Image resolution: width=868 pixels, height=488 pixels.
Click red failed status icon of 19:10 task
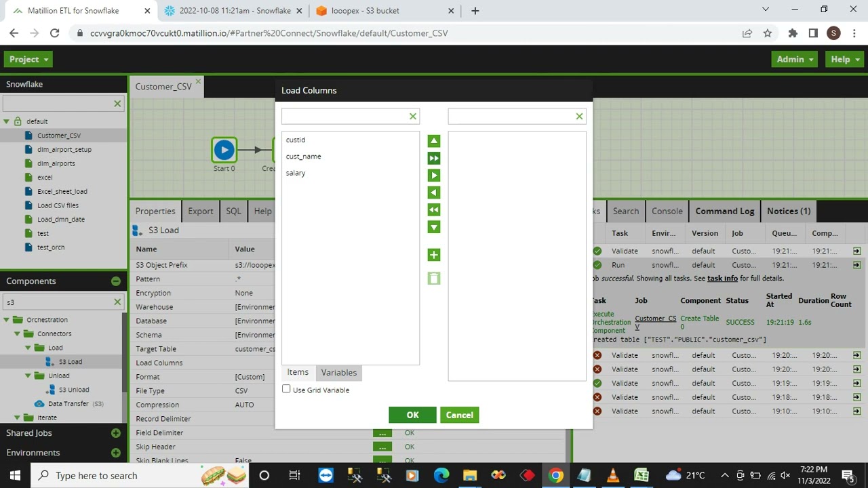(597, 411)
